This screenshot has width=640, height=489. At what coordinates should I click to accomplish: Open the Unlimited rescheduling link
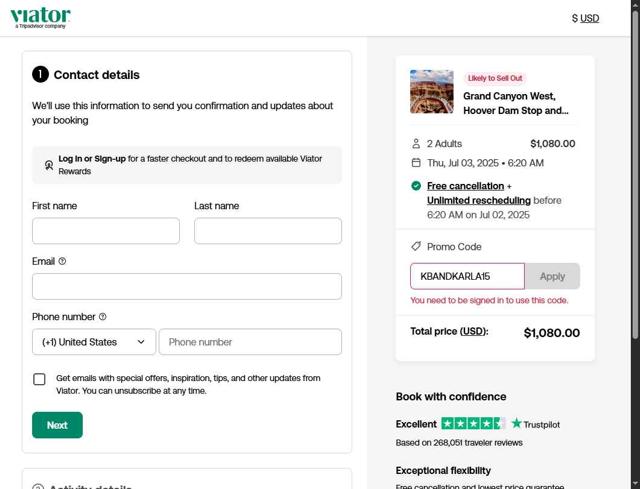pos(478,200)
